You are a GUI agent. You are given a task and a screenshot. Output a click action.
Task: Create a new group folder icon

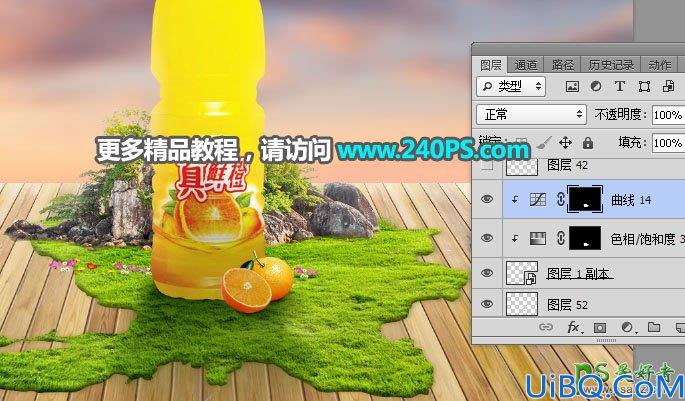coord(654,327)
